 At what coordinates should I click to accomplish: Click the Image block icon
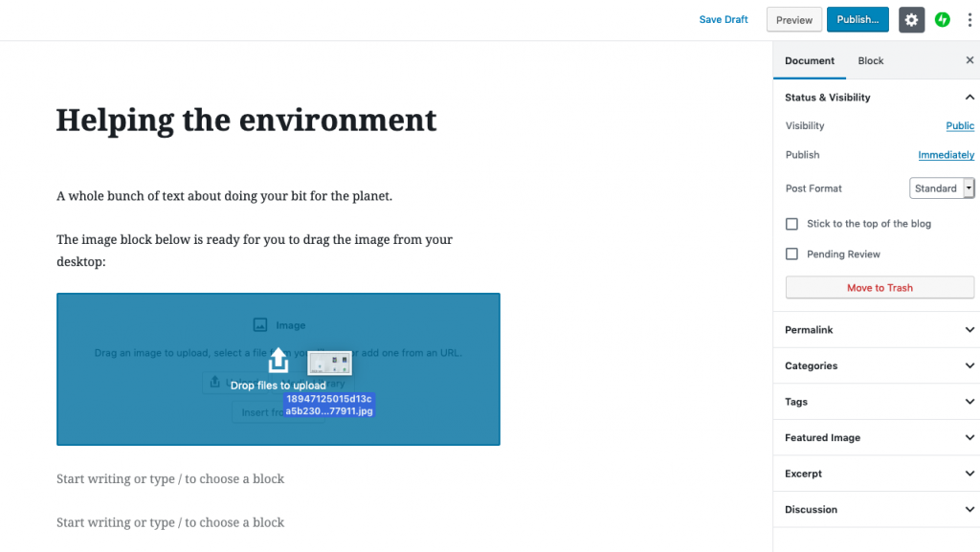pyautogui.click(x=259, y=325)
